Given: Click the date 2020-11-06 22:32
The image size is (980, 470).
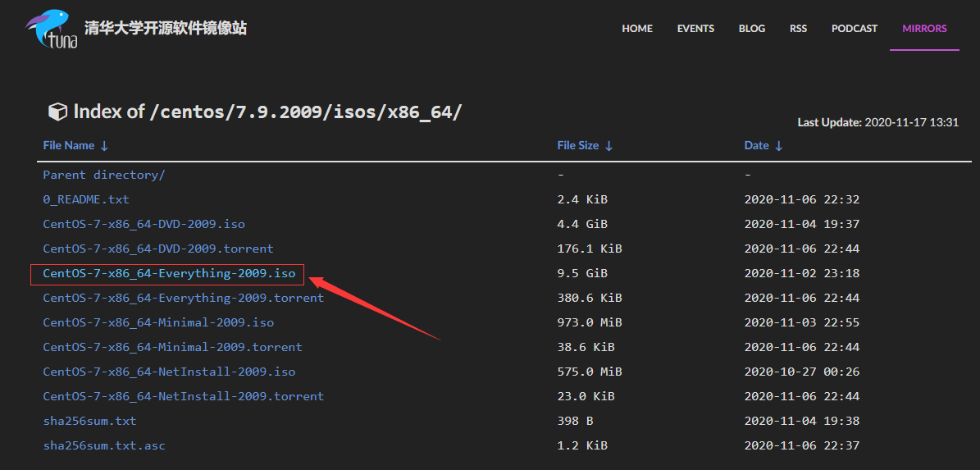Looking at the screenshot, I should [x=802, y=199].
